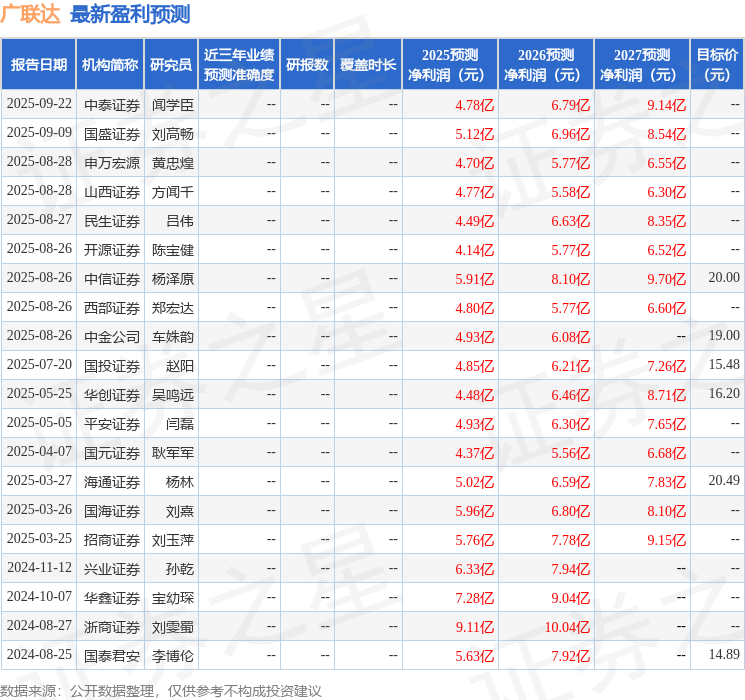745x700 pixels.
Task: Click the 覆盖时长 column header
Action: (368, 64)
